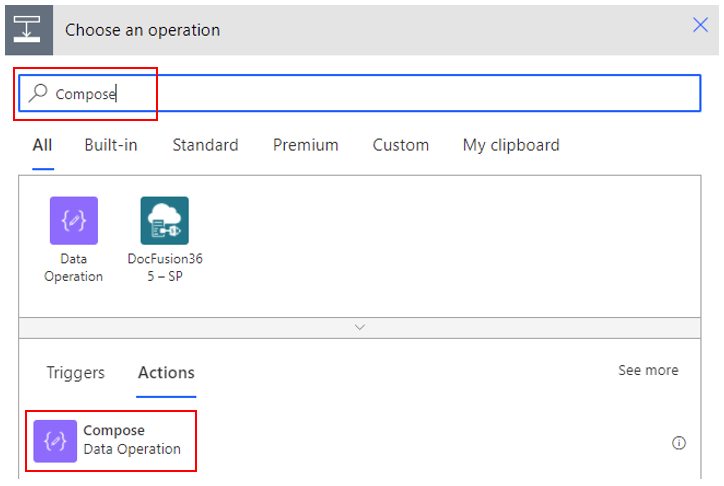Select the All tab

pos(42,145)
